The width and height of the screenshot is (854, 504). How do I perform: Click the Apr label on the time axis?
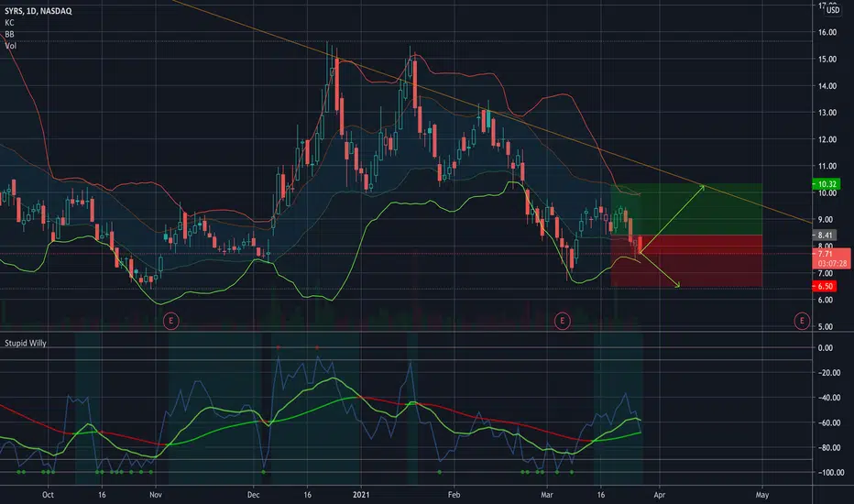pyautogui.click(x=659, y=495)
